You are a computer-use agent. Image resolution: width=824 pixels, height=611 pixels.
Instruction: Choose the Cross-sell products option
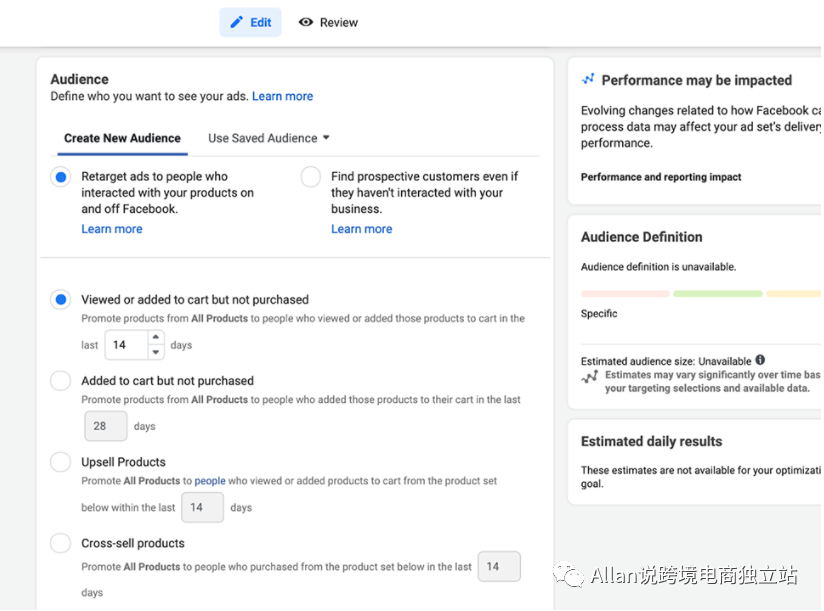coord(61,543)
